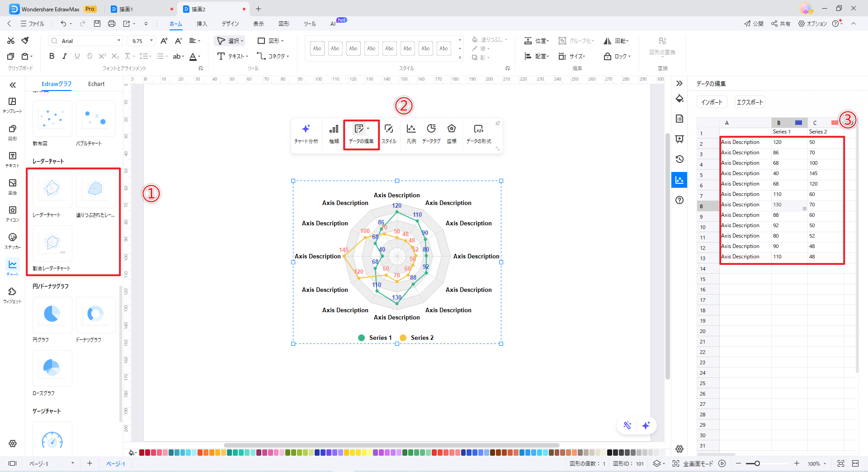Open the chart Style (スタイル) option
This screenshot has height=472, width=868.
coord(389,134)
